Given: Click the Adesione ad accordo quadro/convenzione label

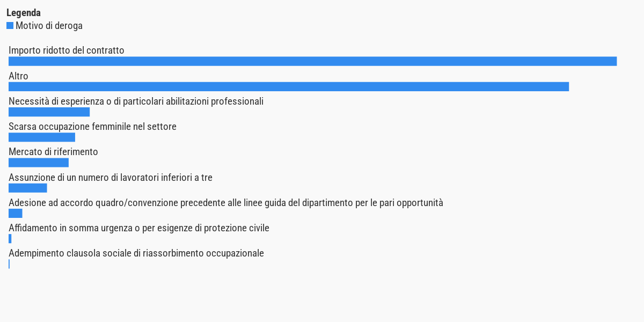Looking at the screenshot, I should pyautogui.click(x=226, y=203).
